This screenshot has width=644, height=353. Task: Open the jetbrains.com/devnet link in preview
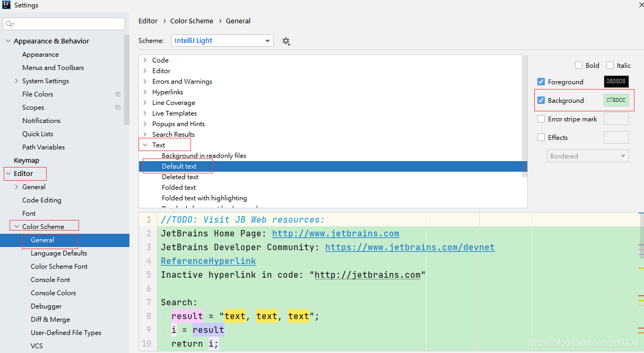click(x=410, y=247)
